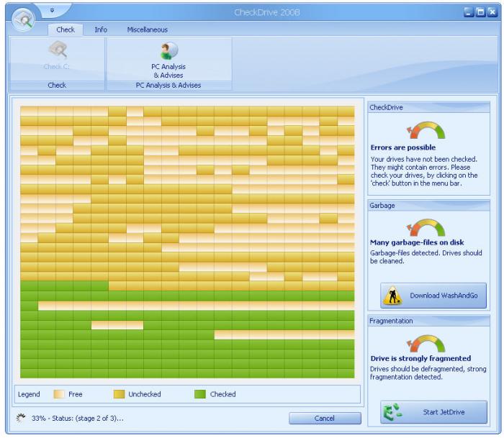Click the Fragmentation panel header

pos(428,321)
